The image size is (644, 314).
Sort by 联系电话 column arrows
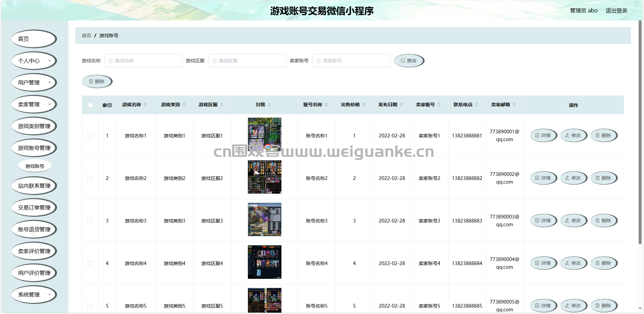[477, 105]
